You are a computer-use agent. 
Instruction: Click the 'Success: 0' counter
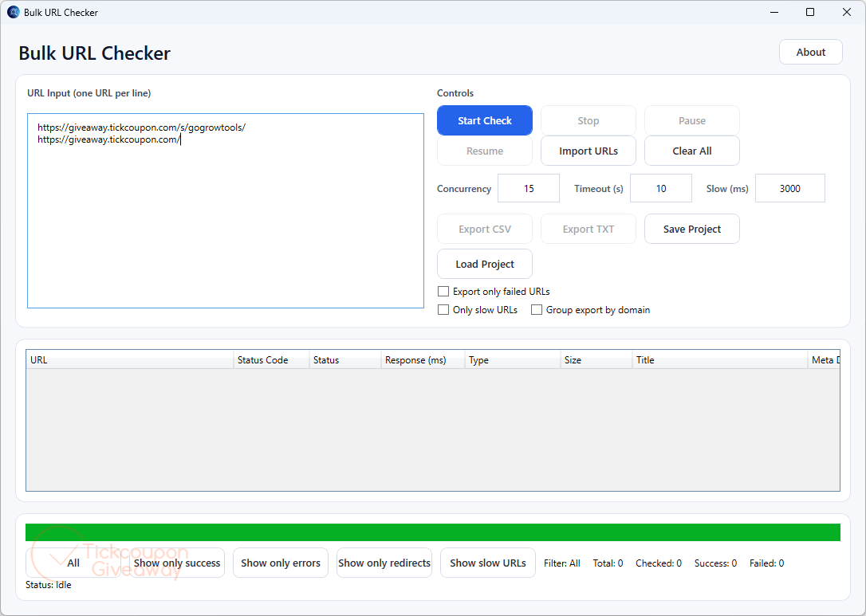point(715,563)
